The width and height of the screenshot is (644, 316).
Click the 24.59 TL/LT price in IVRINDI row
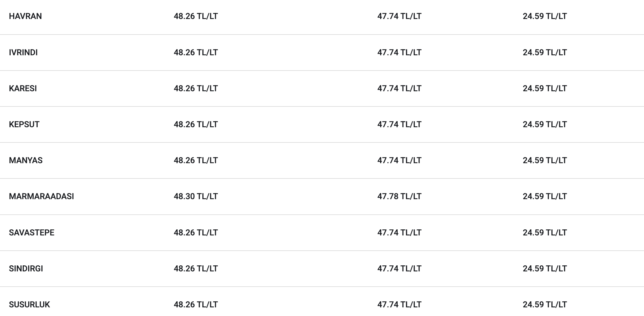[545, 52]
